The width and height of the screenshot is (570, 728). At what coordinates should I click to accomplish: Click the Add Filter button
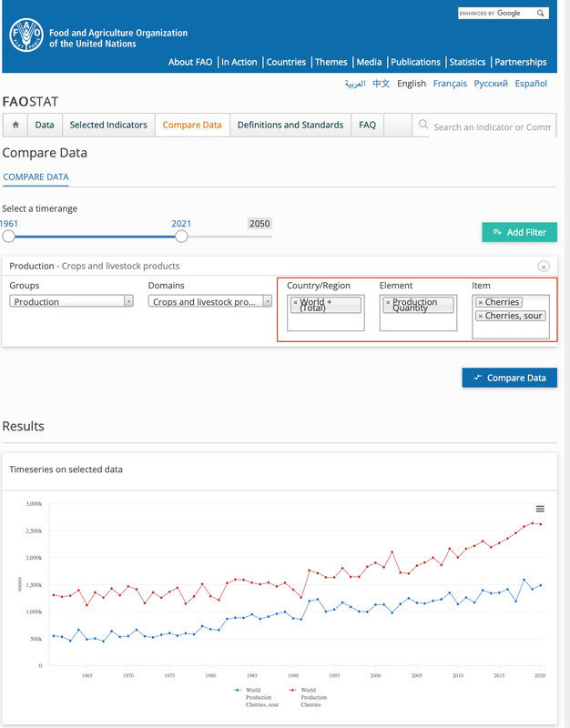pyautogui.click(x=519, y=232)
